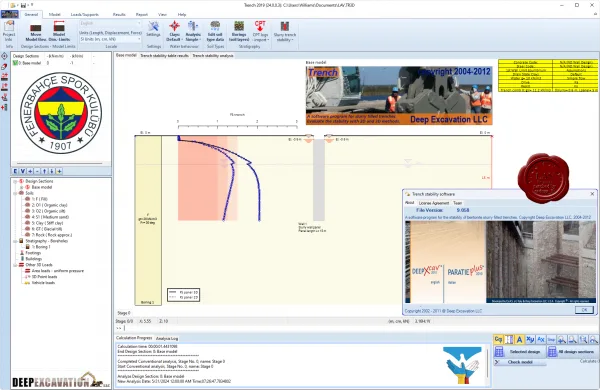
Task: Toggle the Cg display button
Action: (498, 339)
